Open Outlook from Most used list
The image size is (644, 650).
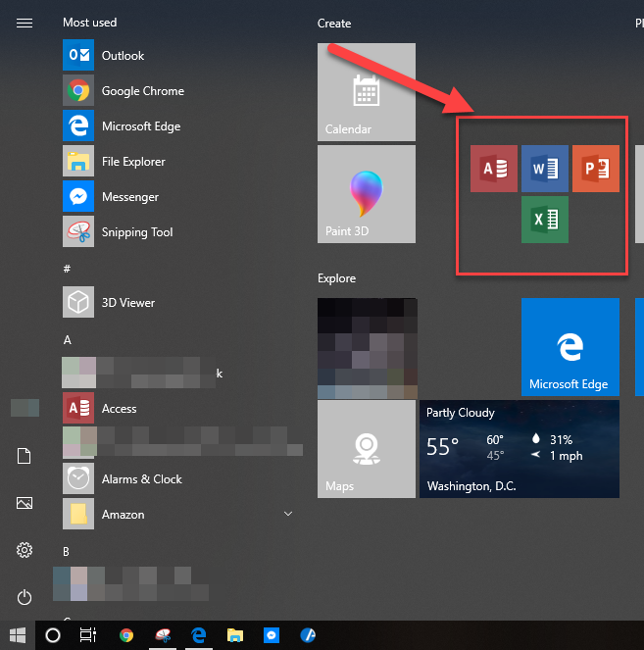tap(123, 56)
